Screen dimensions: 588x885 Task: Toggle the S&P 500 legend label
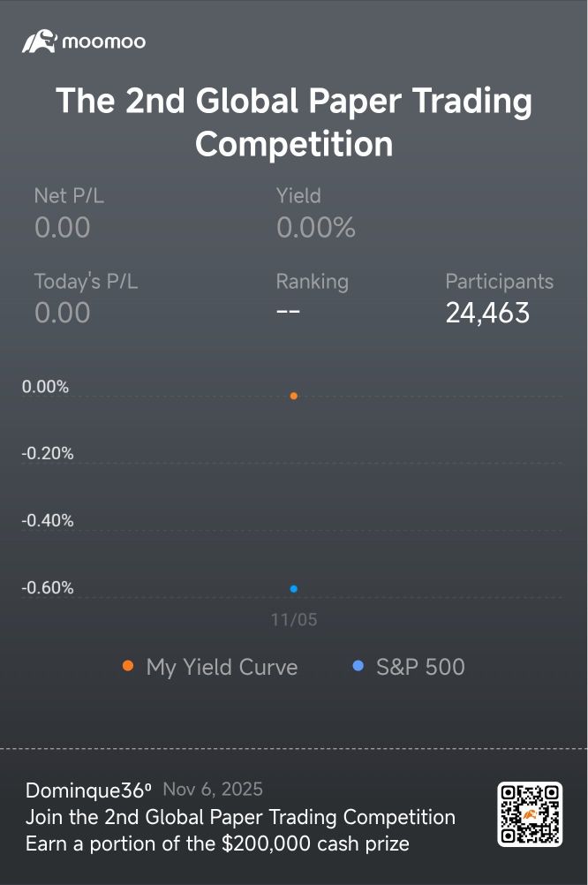coord(420,667)
